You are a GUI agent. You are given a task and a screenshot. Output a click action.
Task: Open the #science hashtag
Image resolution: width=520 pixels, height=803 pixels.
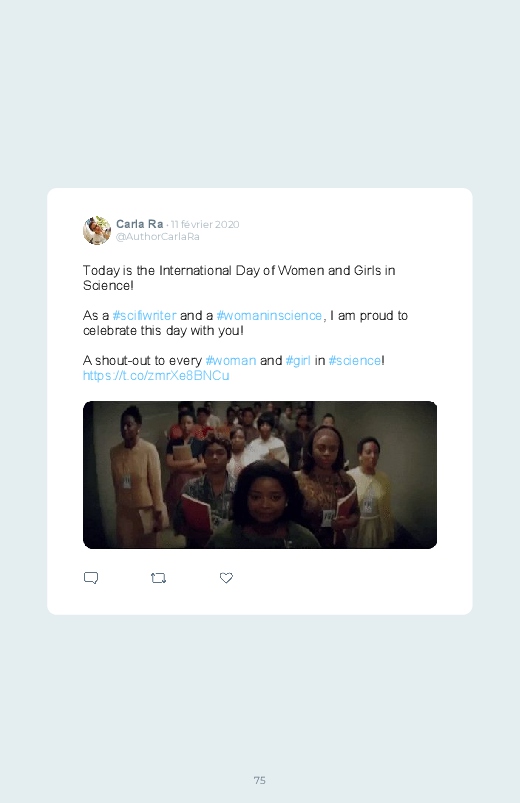(x=355, y=361)
